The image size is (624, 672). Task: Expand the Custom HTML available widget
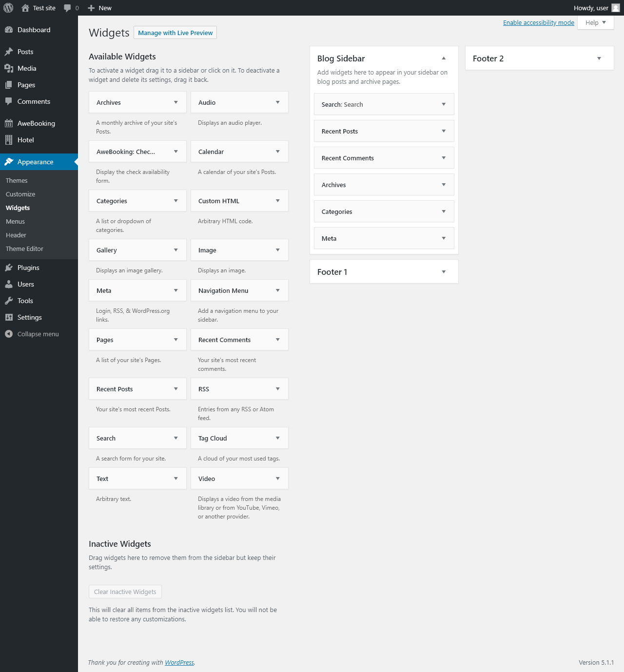pyautogui.click(x=278, y=201)
